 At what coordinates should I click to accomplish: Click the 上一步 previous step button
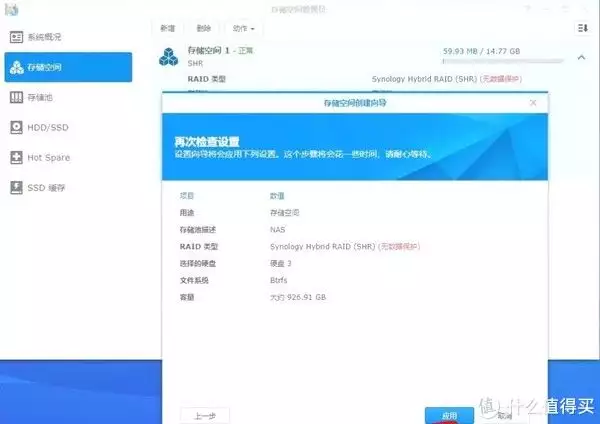[x=205, y=416]
